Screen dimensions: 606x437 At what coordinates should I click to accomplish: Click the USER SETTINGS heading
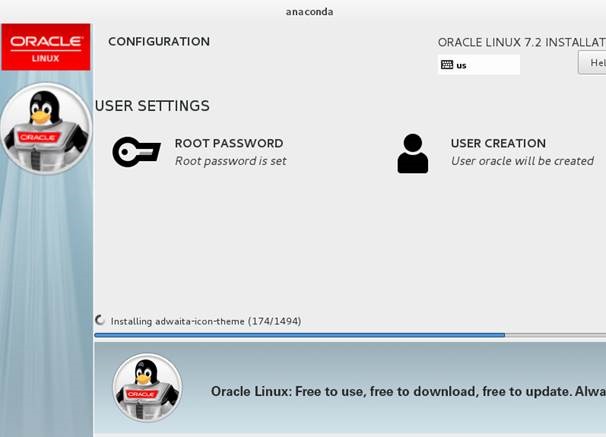[152, 106]
